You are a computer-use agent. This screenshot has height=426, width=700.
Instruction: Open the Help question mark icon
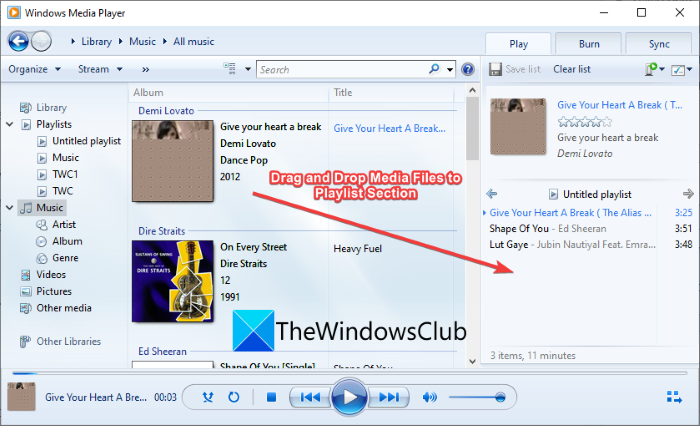467,69
